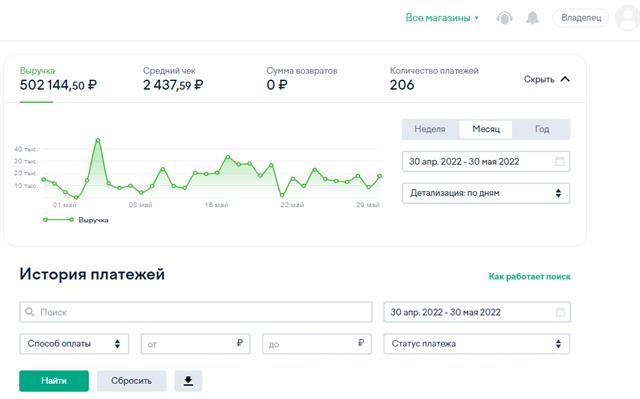
Task: Click the peak point on revenue chart
Action: (x=98, y=140)
